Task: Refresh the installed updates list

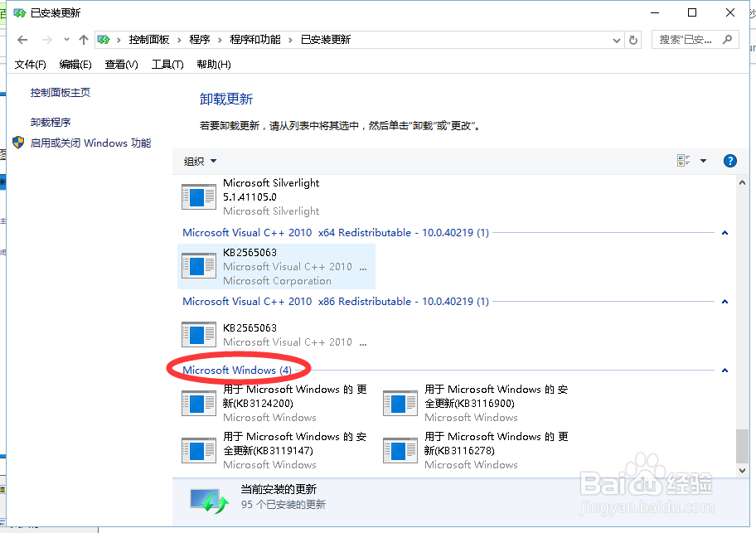Action: coord(633,40)
